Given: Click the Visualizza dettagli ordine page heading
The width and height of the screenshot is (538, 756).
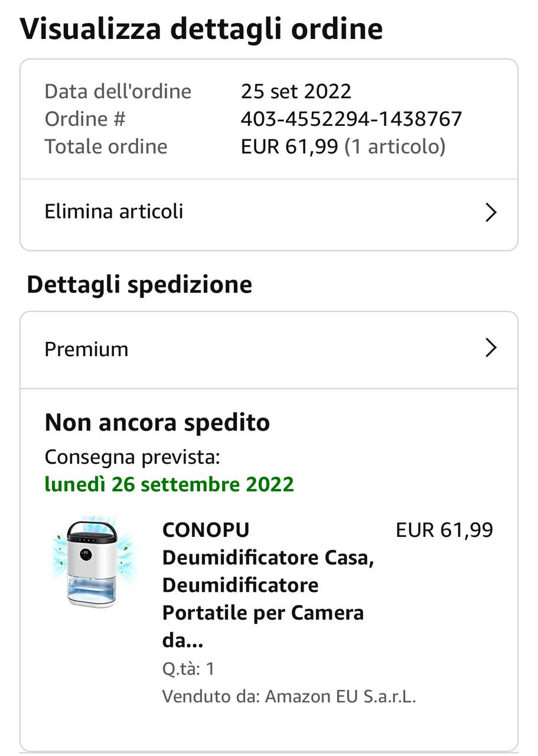Looking at the screenshot, I should click(x=201, y=29).
